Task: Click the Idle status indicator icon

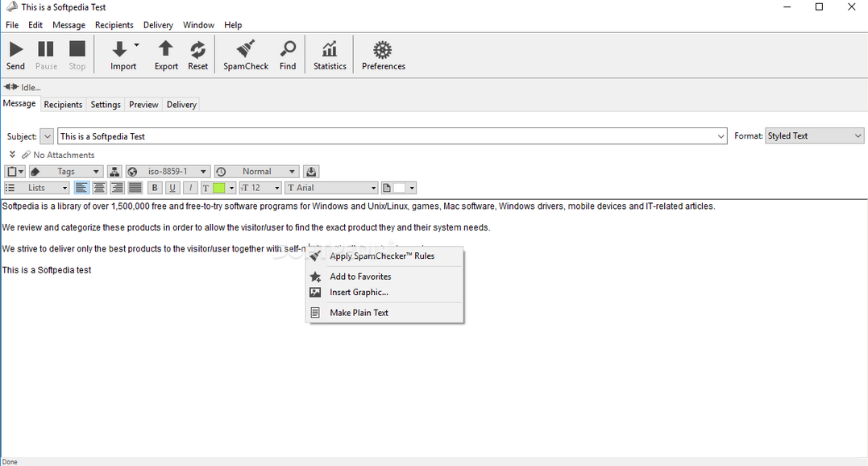Action: [11, 87]
